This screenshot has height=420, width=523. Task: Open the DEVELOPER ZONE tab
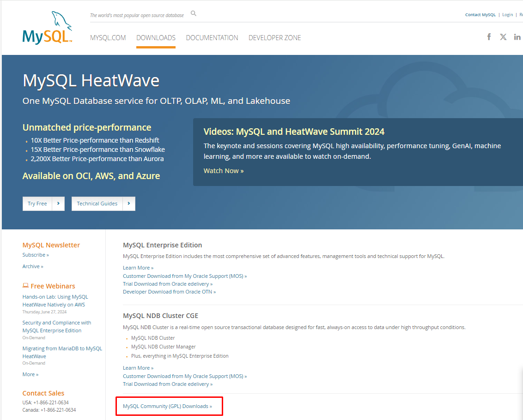pos(274,38)
